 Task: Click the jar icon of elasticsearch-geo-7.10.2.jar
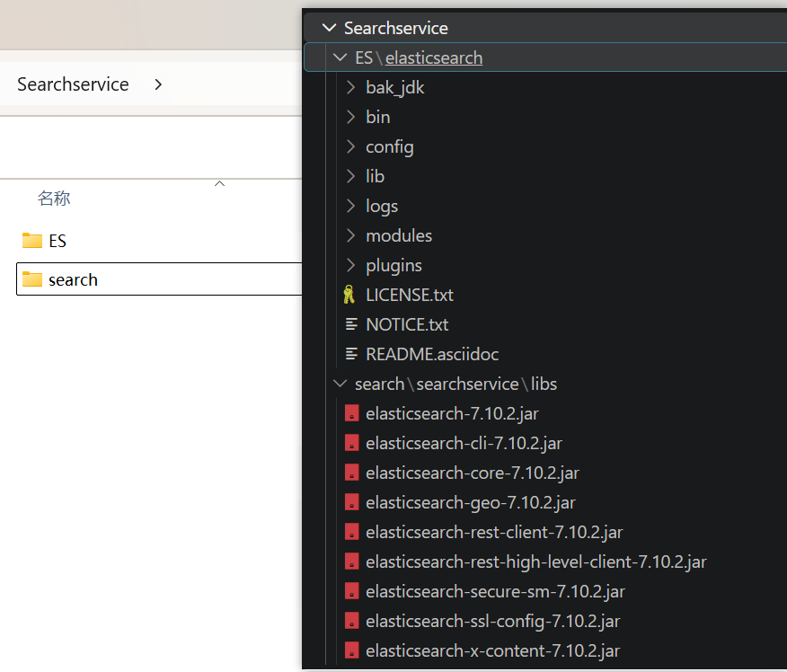(x=352, y=502)
